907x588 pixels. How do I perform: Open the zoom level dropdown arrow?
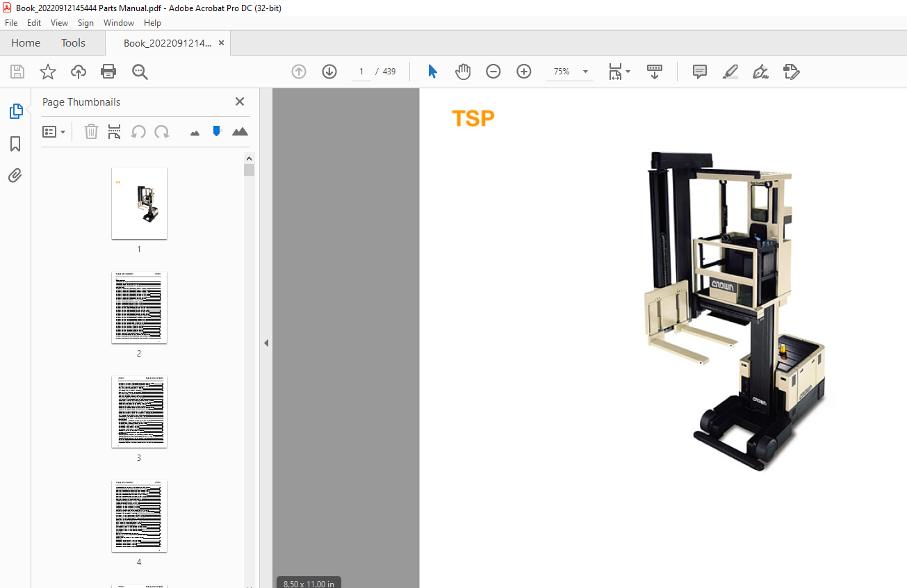point(585,72)
